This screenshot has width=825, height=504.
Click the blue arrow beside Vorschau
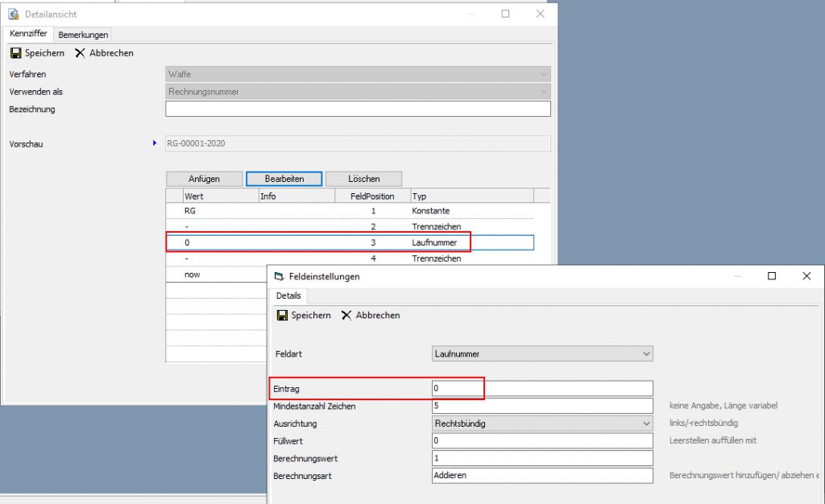tap(155, 143)
